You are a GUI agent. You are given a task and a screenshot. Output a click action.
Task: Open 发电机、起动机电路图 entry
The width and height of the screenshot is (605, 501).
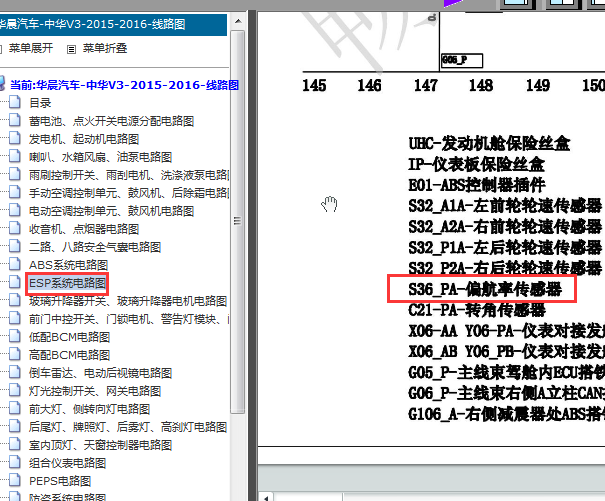coord(84,139)
